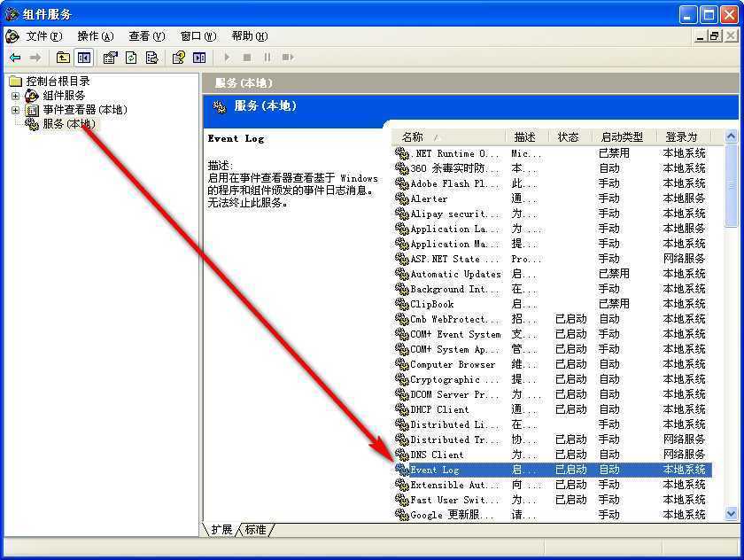
Task: Click the Up one level folder icon
Action: click(63, 58)
